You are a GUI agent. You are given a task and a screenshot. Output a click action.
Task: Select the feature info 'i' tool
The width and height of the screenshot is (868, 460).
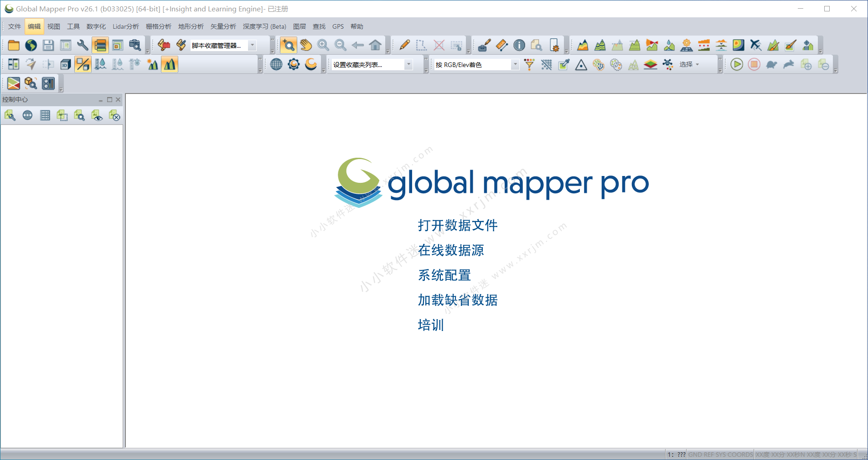(519, 45)
